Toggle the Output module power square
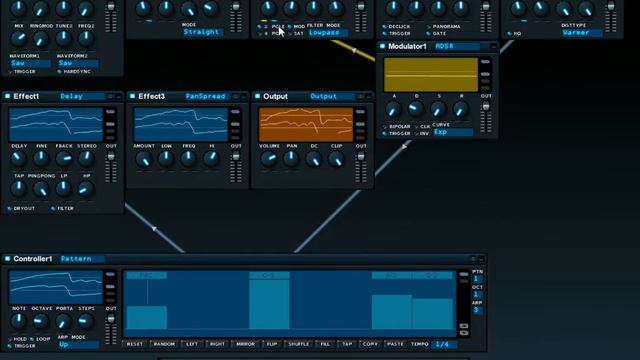640x360 pixels. (257, 96)
